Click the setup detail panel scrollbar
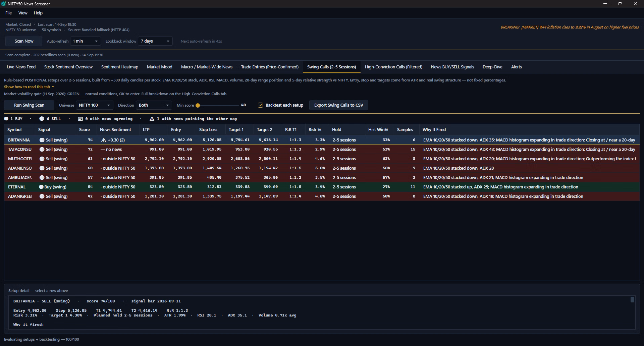The image size is (644, 346). pos(632,300)
